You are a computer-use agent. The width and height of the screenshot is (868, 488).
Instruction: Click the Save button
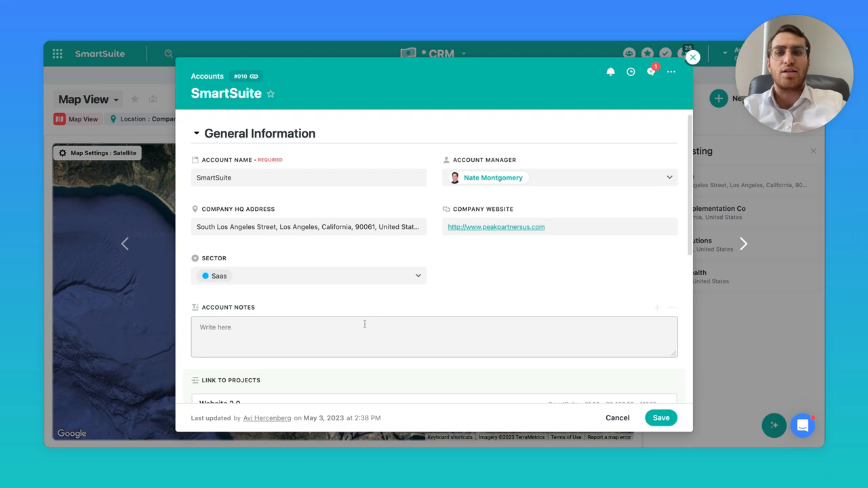click(661, 418)
